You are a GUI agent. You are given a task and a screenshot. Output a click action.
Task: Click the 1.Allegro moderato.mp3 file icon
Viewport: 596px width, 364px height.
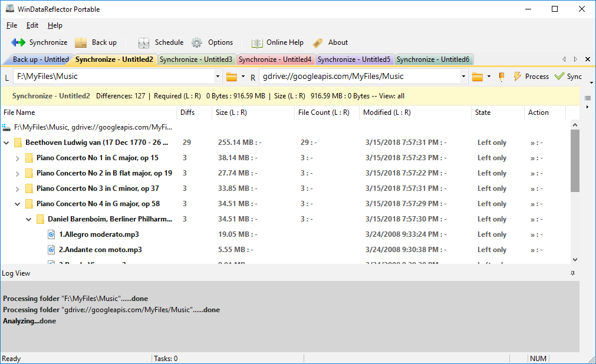pyautogui.click(x=51, y=234)
